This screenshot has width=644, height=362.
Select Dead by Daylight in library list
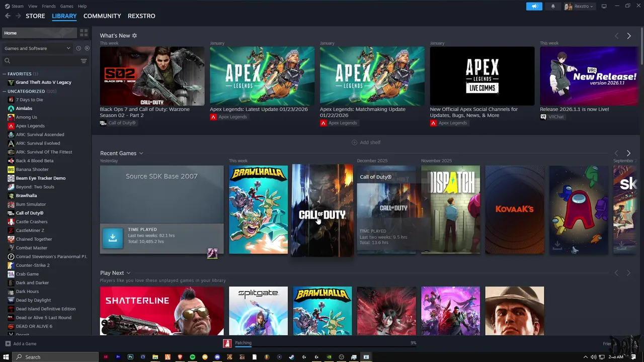33,300
